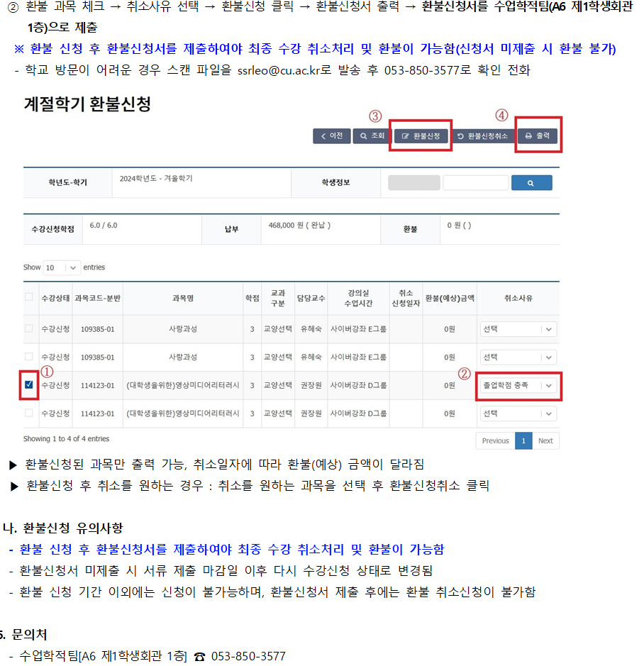644x666 pixels.
Task: Click the 출력 print button
Action: coord(537,135)
